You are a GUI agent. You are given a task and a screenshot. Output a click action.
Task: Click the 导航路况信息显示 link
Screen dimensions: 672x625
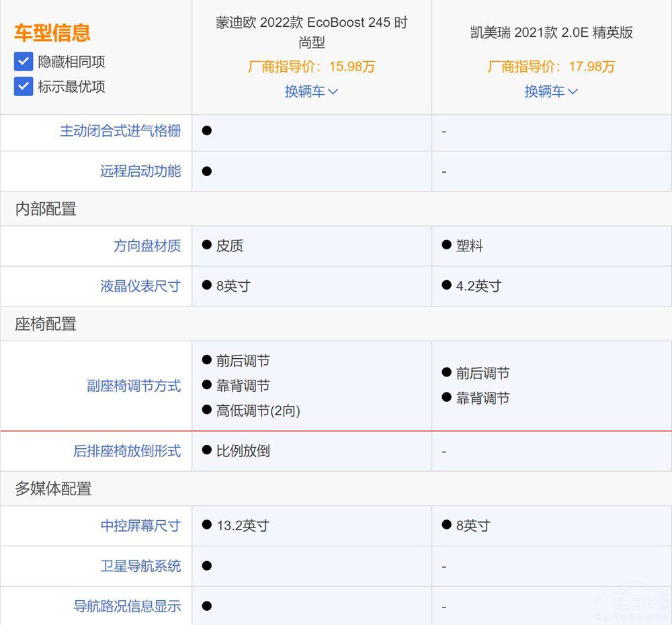pos(127,606)
